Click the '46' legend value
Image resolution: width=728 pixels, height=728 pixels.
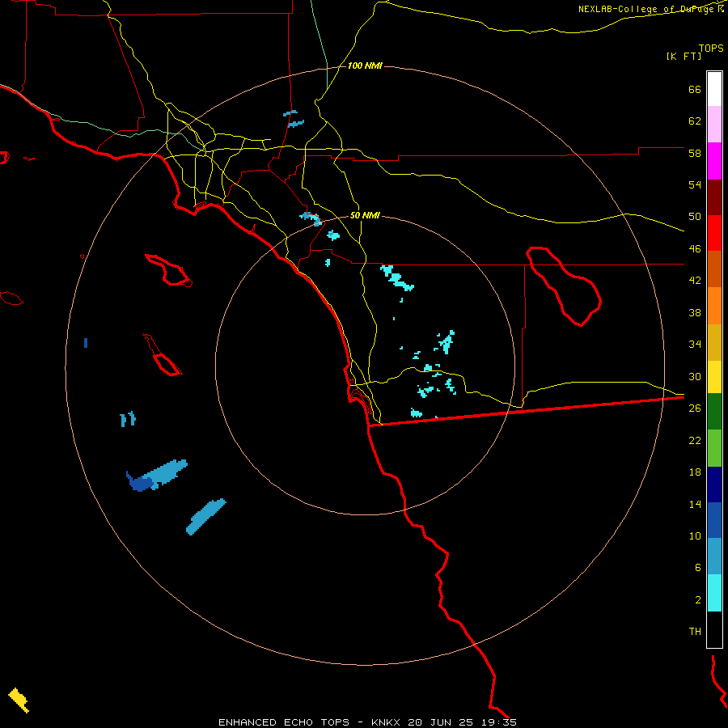tap(695, 249)
